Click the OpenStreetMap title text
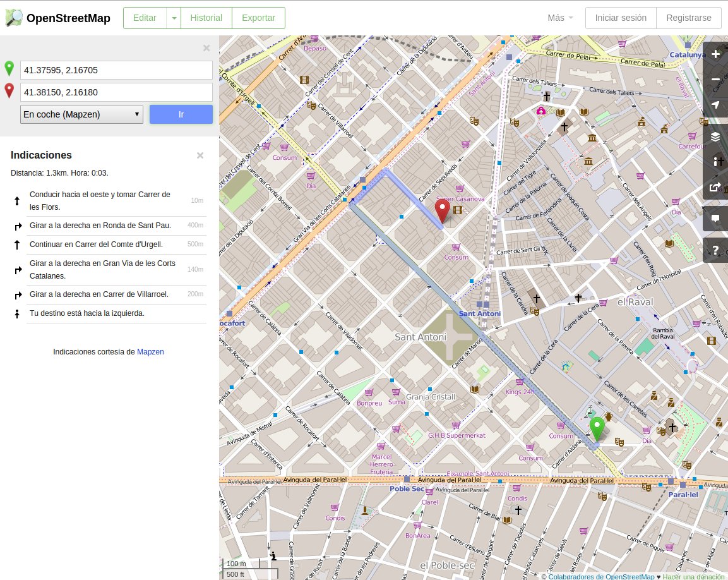 click(68, 18)
